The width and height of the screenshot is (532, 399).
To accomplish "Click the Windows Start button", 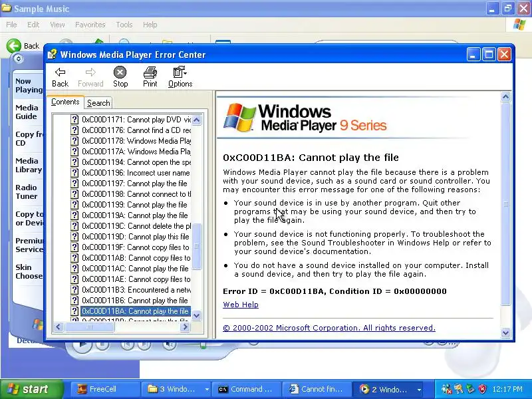I will 32,389.
